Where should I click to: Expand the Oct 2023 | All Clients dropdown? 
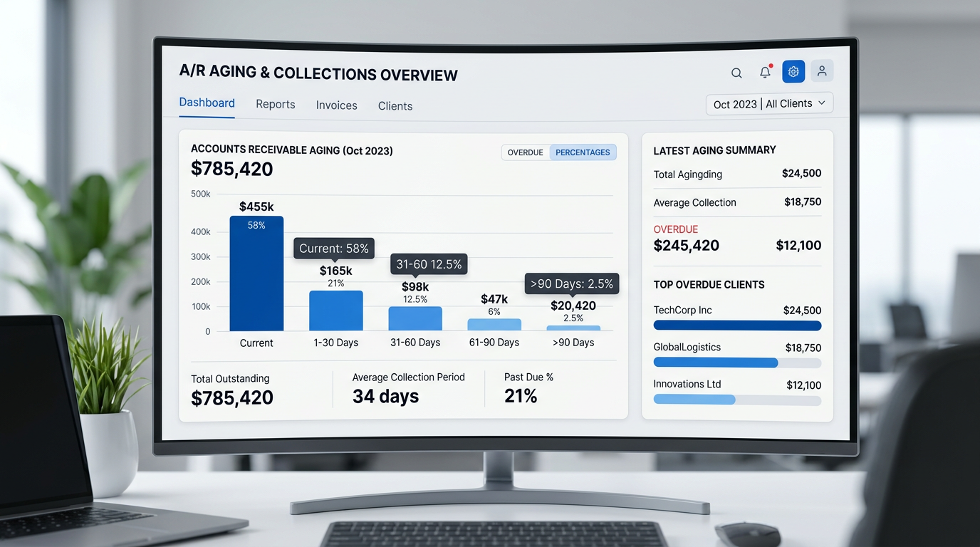pyautogui.click(x=769, y=104)
